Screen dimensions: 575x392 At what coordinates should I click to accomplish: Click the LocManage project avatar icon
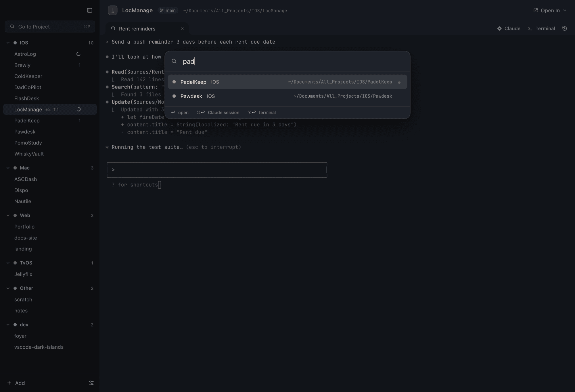pos(112,10)
